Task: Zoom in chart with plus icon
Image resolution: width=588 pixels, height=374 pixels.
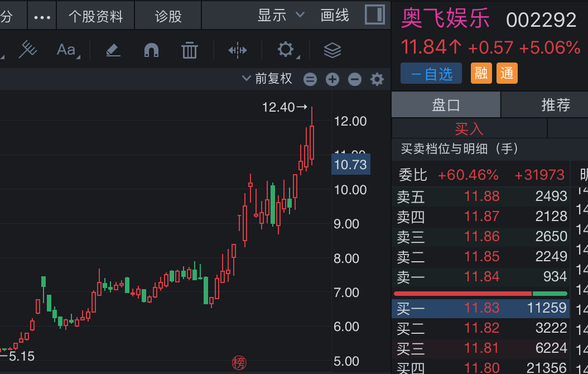Action: 332,79
